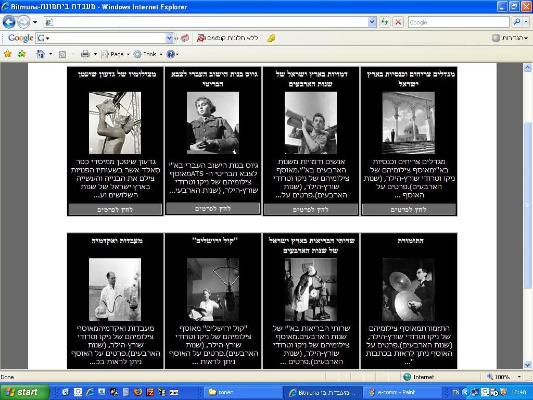Viewport: 533px width, 400px height.
Task: Click the language indicator in system tray
Action: click(x=455, y=393)
